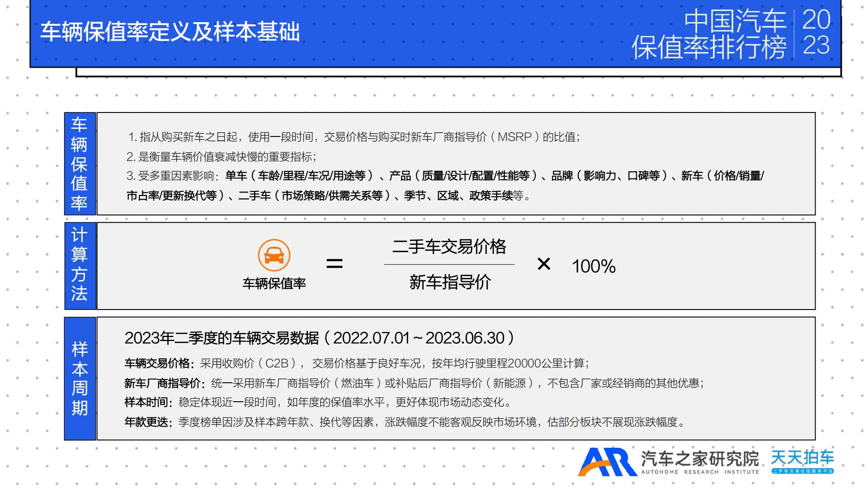The height and width of the screenshot is (488, 868).
Task: Click the year number 2023 in header
Action: pos(816,32)
